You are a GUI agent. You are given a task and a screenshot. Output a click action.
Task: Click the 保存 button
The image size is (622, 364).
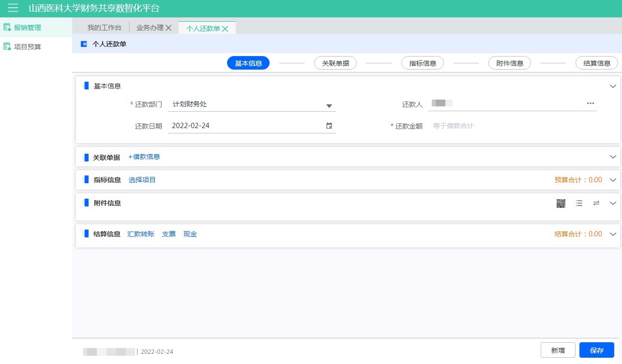click(596, 350)
